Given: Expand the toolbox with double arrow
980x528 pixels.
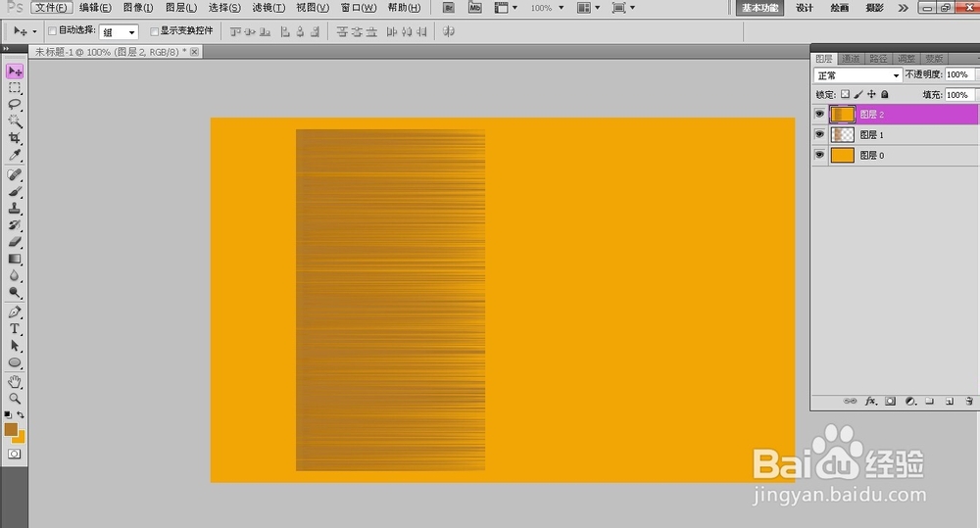Looking at the screenshot, I should 6,48.
